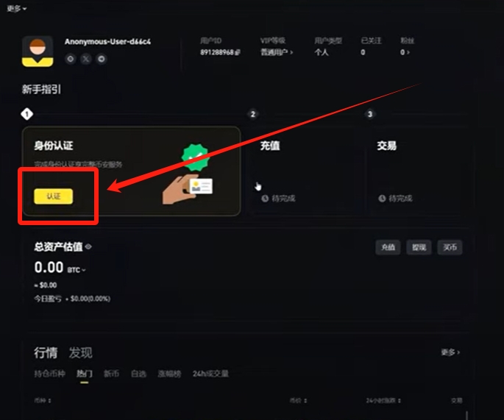Click the yellow 认证 button
504x420 pixels.
tap(54, 196)
